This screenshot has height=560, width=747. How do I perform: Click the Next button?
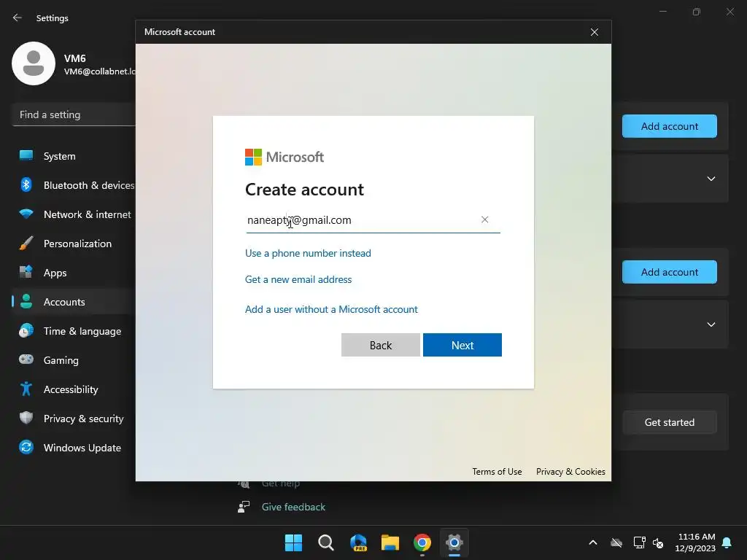pyautogui.click(x=462, y=345)
